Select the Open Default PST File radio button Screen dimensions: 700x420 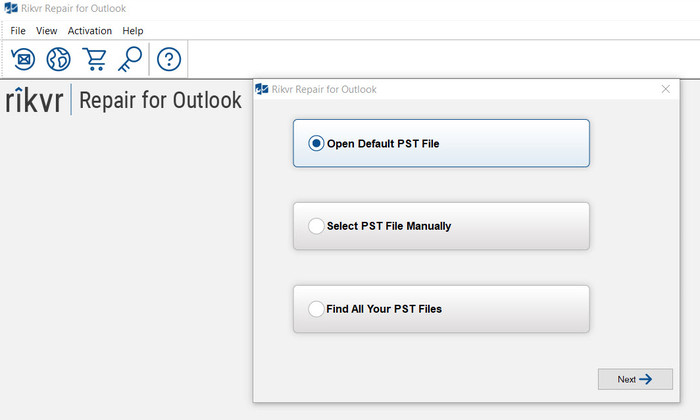(317, 143)
